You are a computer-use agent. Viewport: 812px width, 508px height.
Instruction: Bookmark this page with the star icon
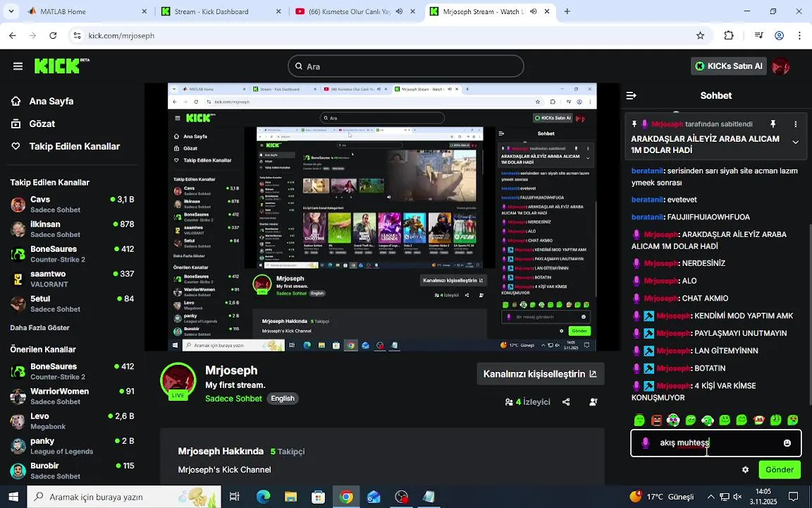click(700, 35)
